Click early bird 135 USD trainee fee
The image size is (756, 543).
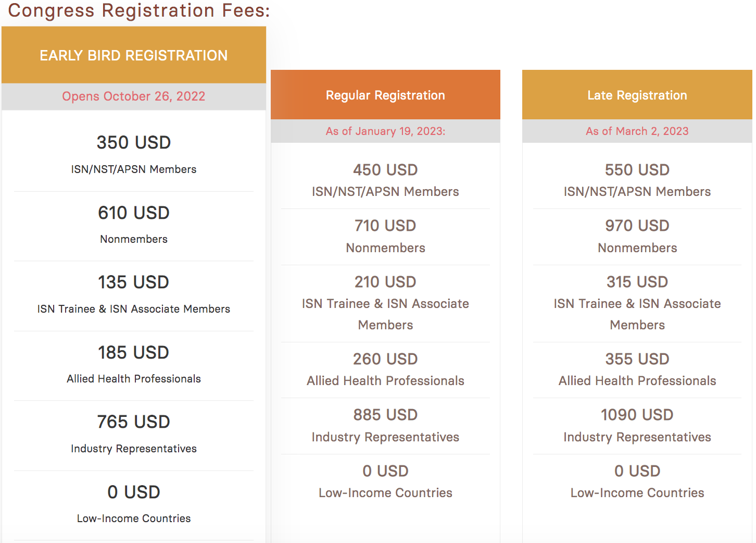click(134, 282)
